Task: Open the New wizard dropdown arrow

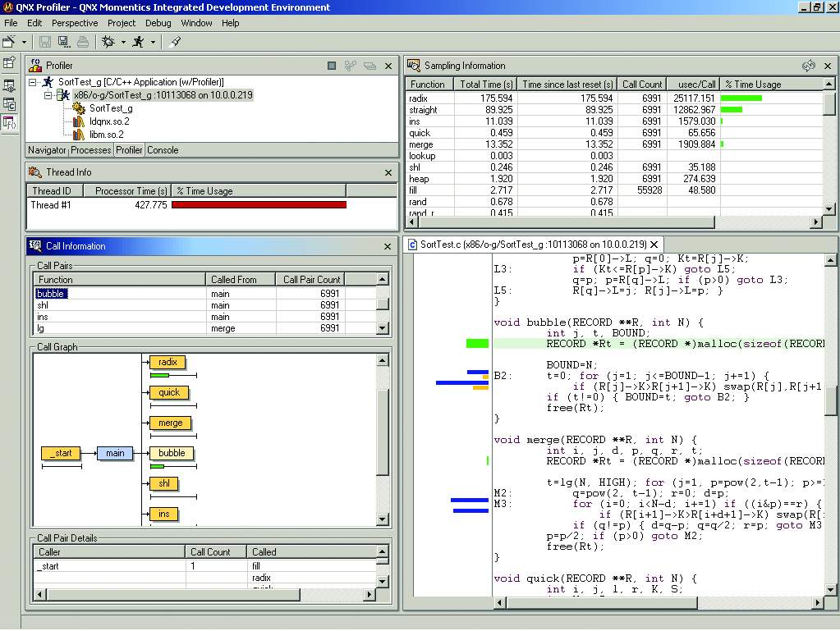Action: point(24,42)
